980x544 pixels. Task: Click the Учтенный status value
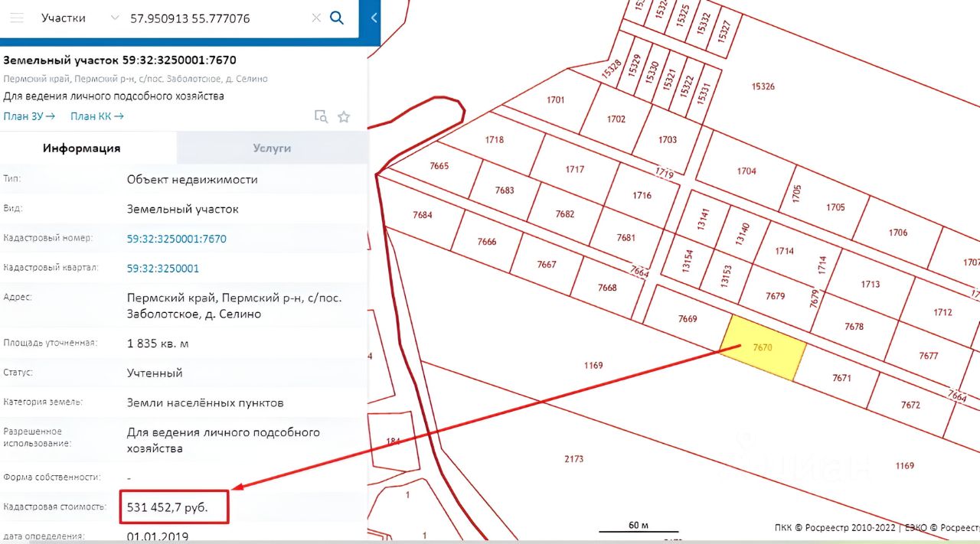(x=155, y=373)
